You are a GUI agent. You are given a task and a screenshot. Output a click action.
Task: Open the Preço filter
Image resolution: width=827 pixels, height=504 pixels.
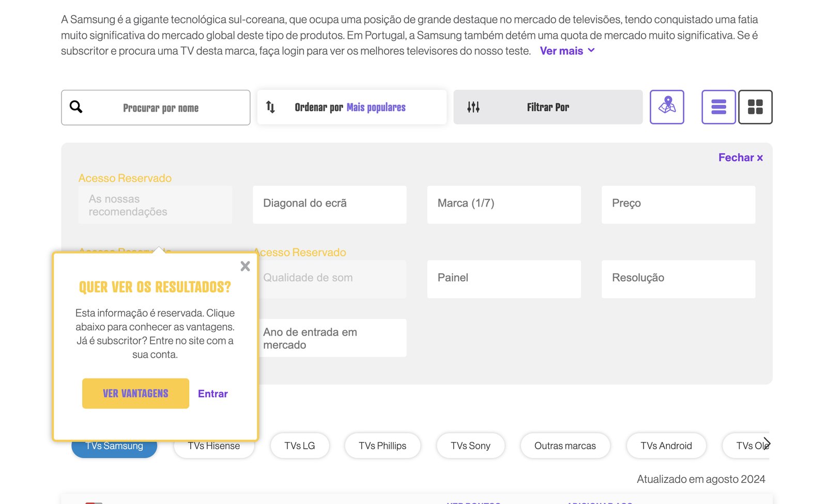[678, 204]
